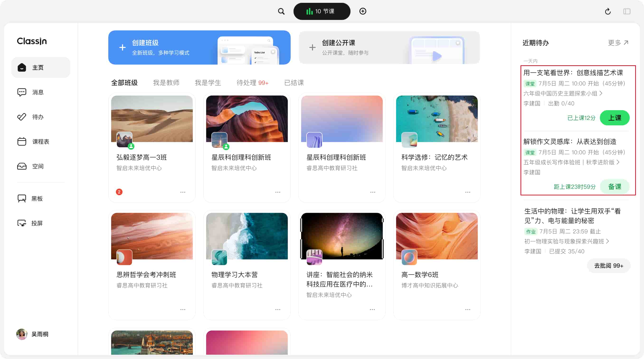Click 创建公开课 create public lesson banner

(x=389, y=47)
